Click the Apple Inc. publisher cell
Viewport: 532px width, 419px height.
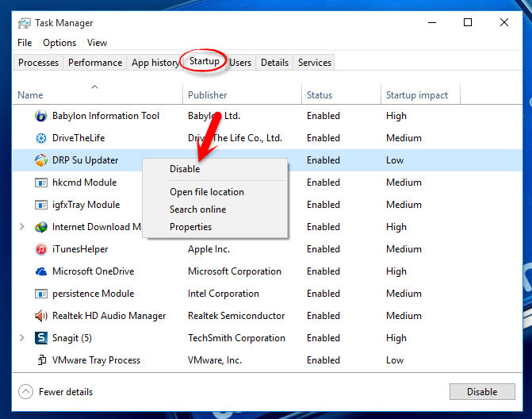(209, 249)
